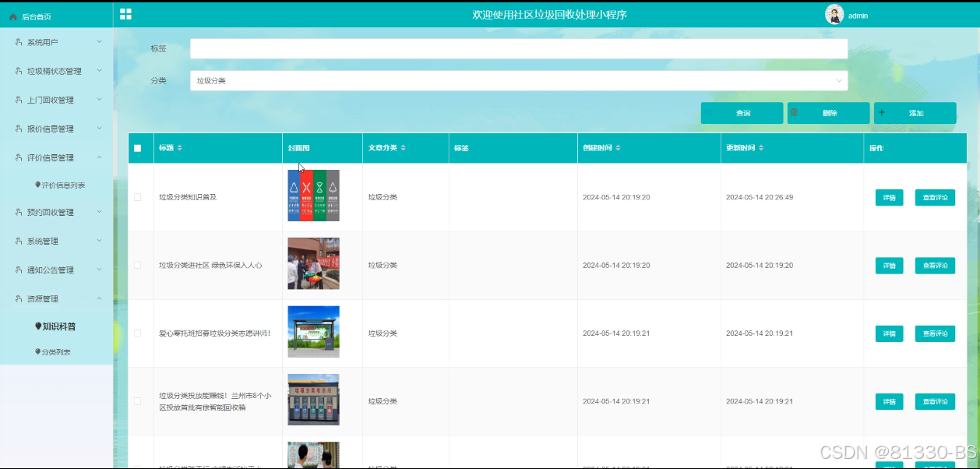The image size is (980, 469).
Task: Open 详情 for 垃圾分类知识普及
Action: tap(889, 198)
